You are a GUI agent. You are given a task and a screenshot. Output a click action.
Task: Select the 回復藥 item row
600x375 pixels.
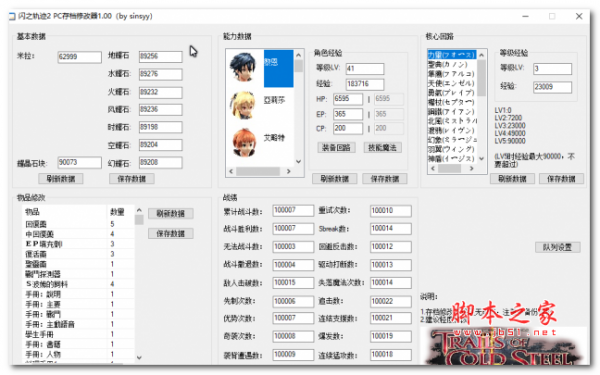pyautogui.click(x=78, y=224)
